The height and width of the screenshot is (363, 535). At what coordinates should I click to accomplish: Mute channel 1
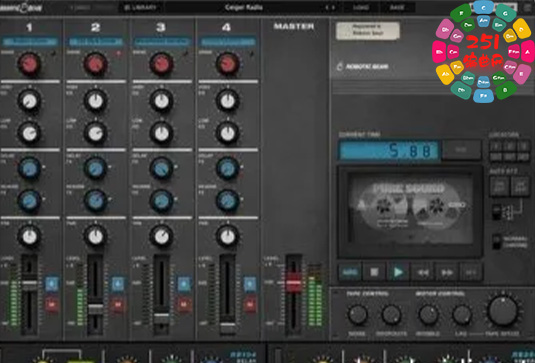pos(52,305)
